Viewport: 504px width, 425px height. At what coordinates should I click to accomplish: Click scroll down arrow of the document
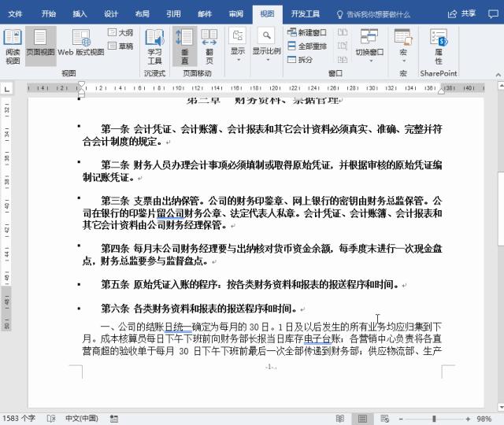coord(501,407)
